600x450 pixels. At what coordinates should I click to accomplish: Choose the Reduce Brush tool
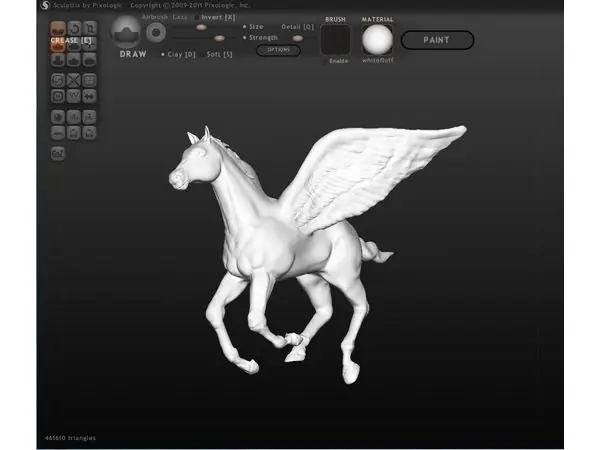pyautogui.click(x=58, y=80)
